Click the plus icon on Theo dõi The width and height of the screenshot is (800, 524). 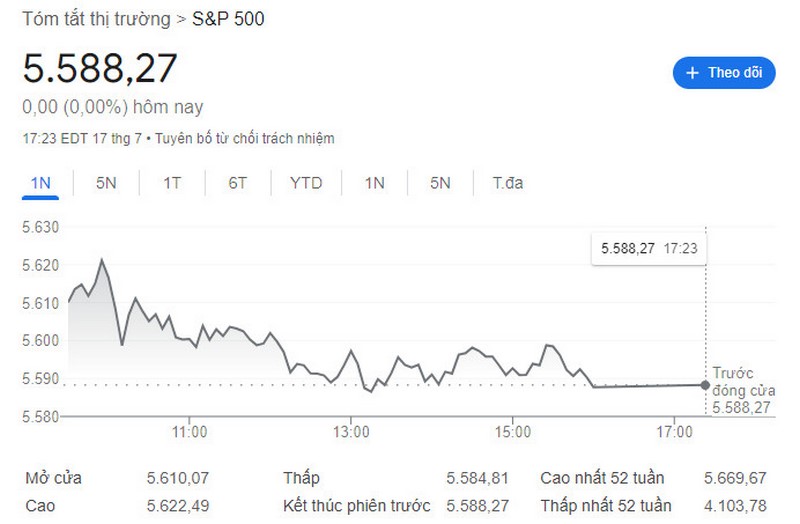692,72
